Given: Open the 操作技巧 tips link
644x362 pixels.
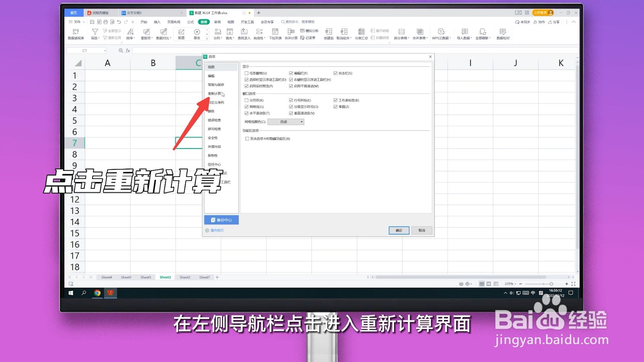Looking at the screenshot, I should 215,230.
